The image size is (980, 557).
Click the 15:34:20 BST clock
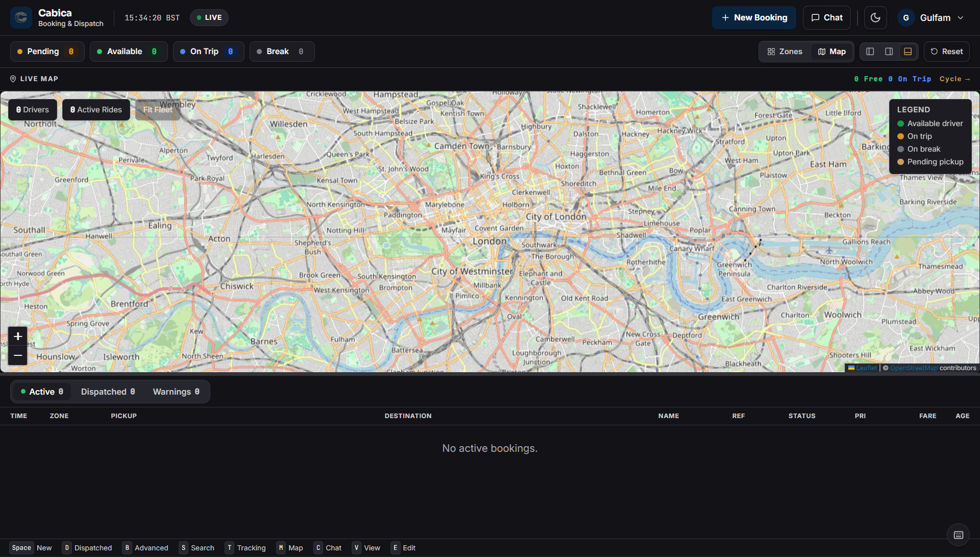pos(152,18)
